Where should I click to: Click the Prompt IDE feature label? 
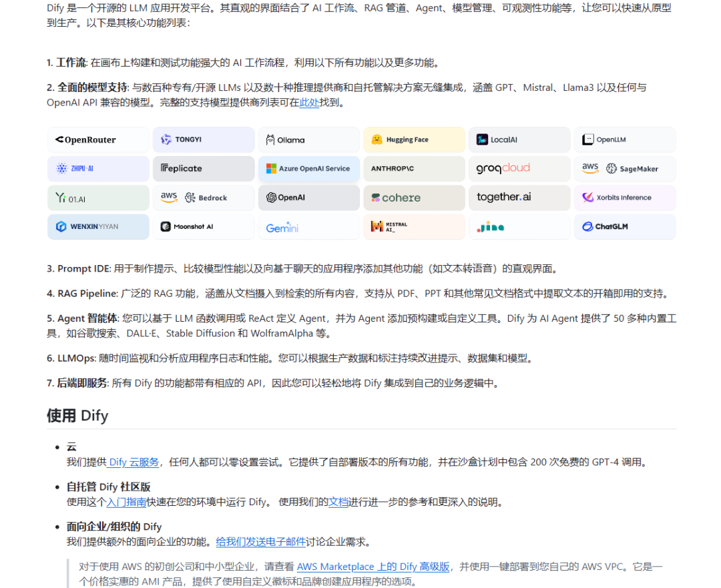83,268
